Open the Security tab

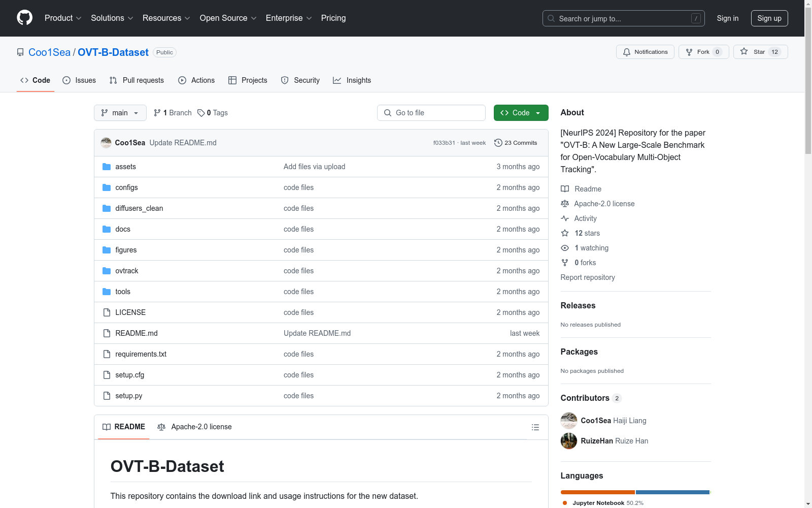click(300, 80)
